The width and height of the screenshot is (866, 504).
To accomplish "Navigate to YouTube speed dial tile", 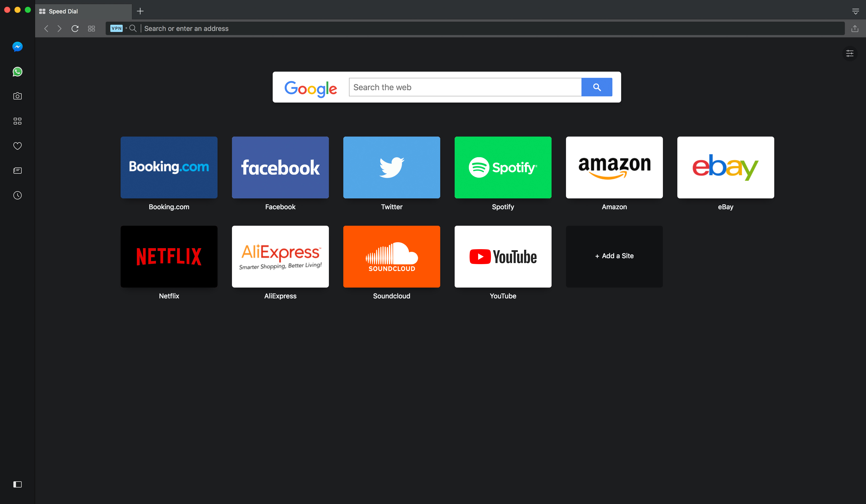I will click(503, 256).
